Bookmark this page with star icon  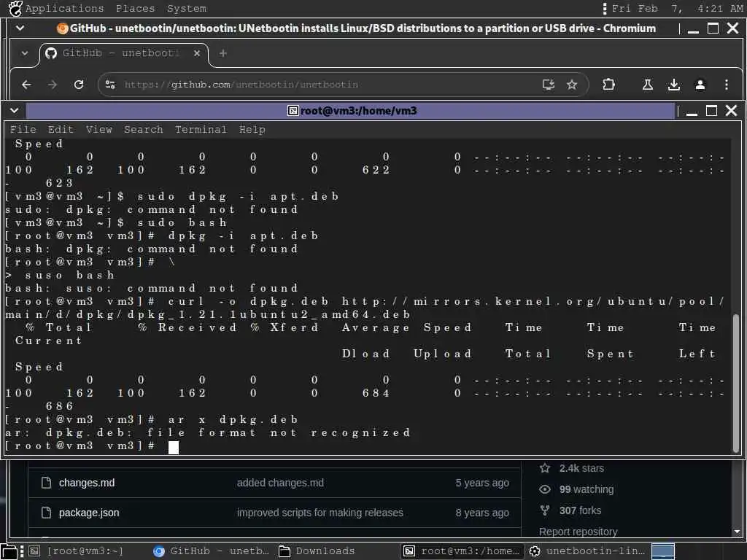(x=572, y=85)
